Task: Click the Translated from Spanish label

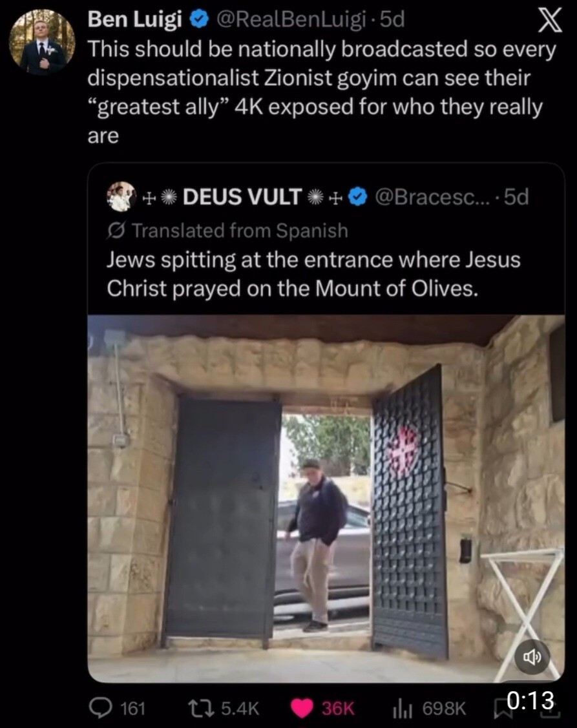Action: [240, 231]
